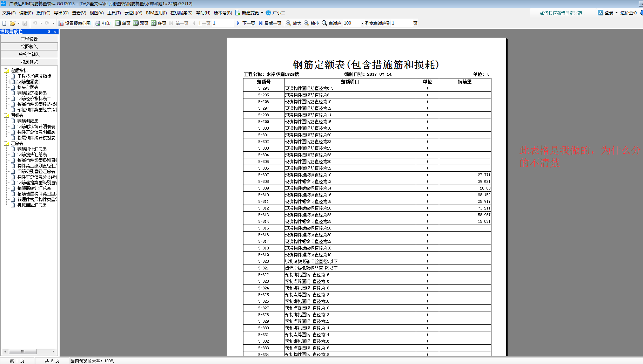This screenshot has width=643, height=364.
Task: Click the 绘图输入 module button
Action: (29, 47)
